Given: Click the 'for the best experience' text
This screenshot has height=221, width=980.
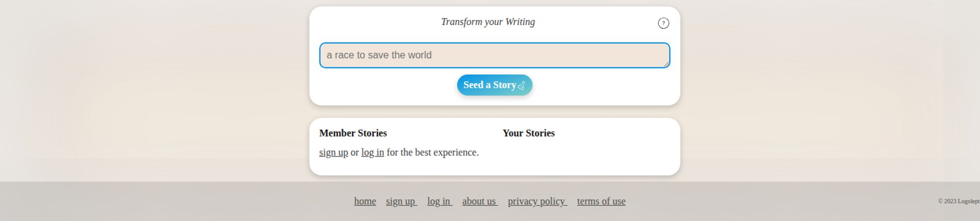Looking at the screenshot, I should point(433,152).
